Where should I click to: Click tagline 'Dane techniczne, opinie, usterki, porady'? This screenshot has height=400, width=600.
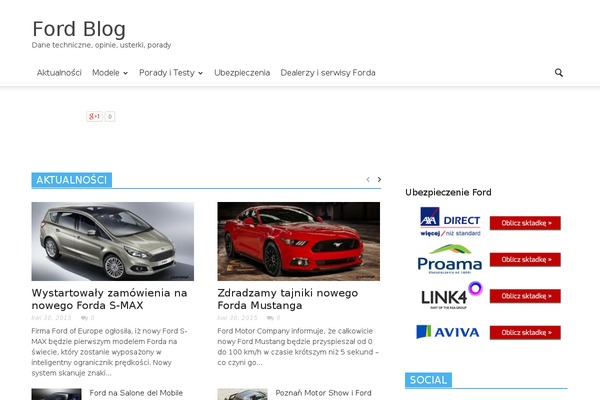tap(101, 45)
